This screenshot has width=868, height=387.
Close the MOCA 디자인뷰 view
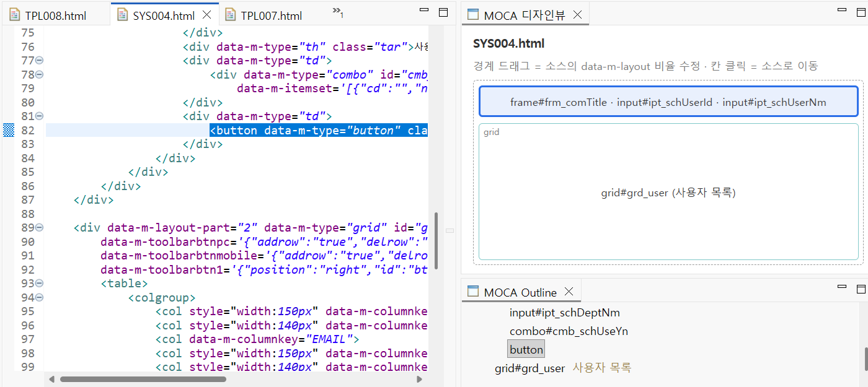point(577,15)
